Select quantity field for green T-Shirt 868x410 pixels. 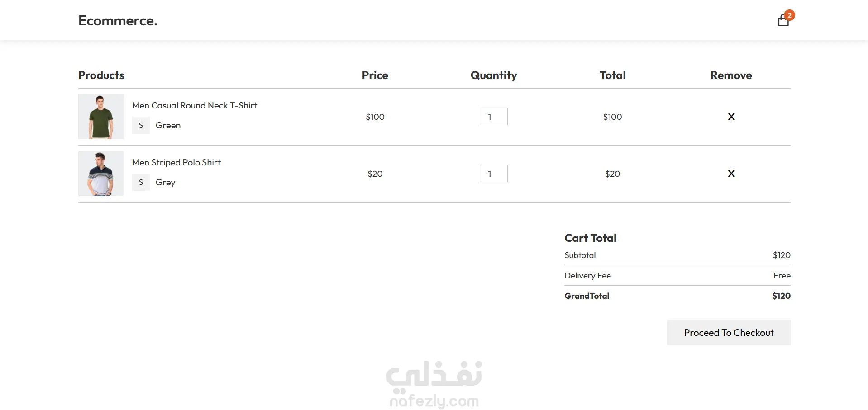(x=494, y=117)
